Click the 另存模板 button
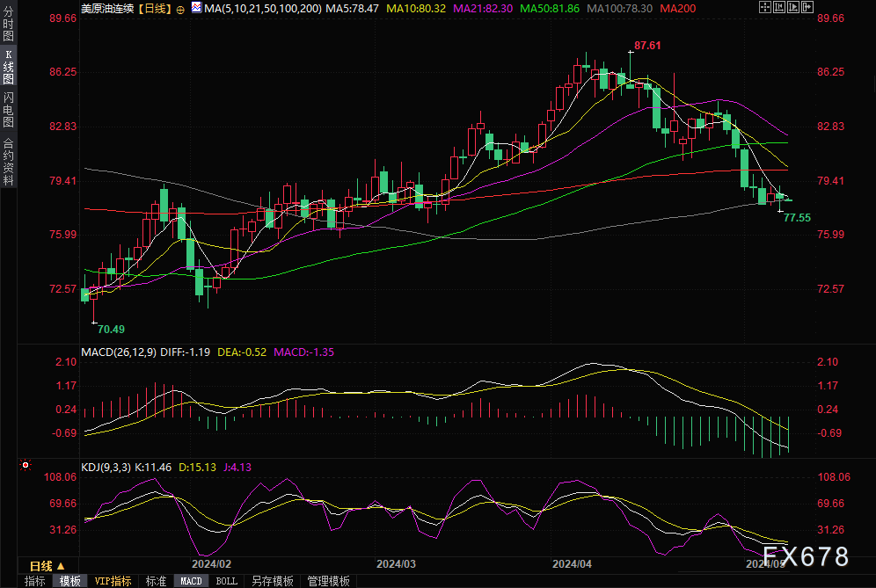This screenshot has height=588, width=876. coord(272,581)
